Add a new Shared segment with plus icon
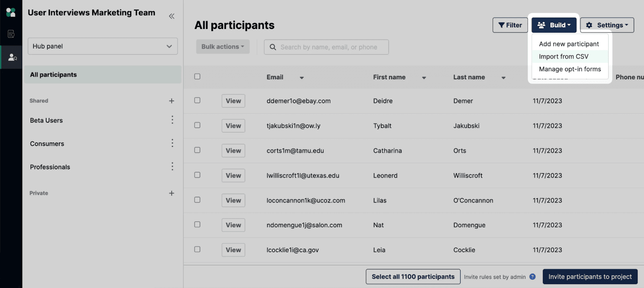644x288 pixels. point(171,101)
